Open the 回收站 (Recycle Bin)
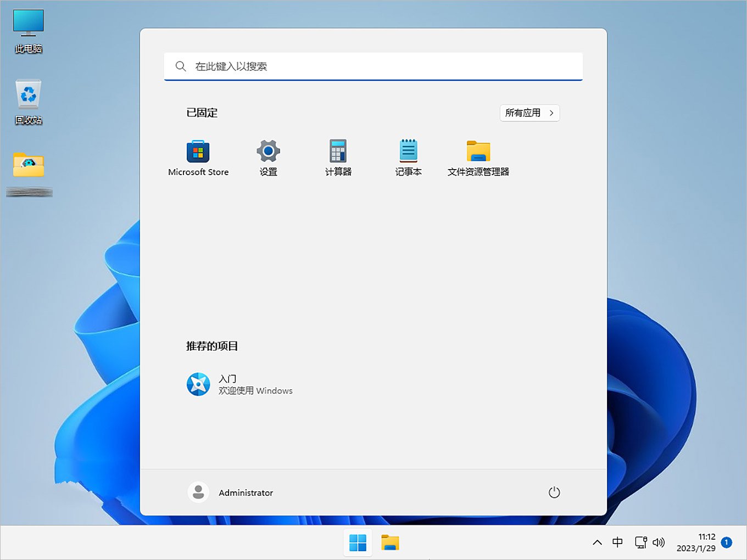This screenshot has width=747, height=560. point(27,102)
